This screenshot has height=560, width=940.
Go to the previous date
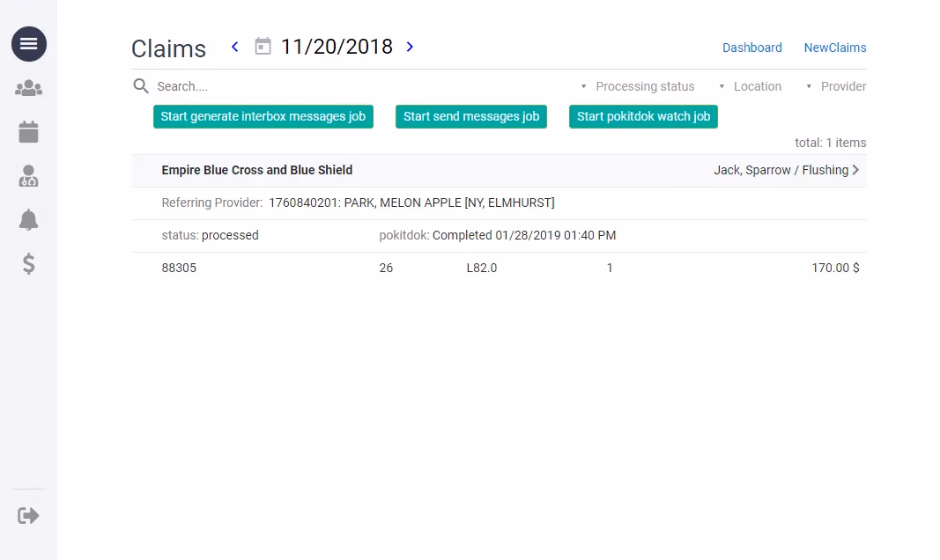tap(234, 47)
